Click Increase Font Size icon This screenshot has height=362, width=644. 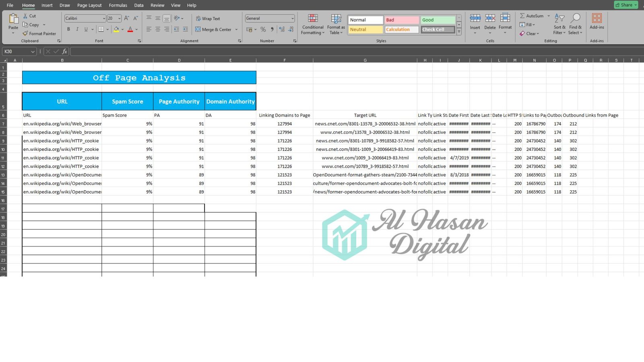127,18
